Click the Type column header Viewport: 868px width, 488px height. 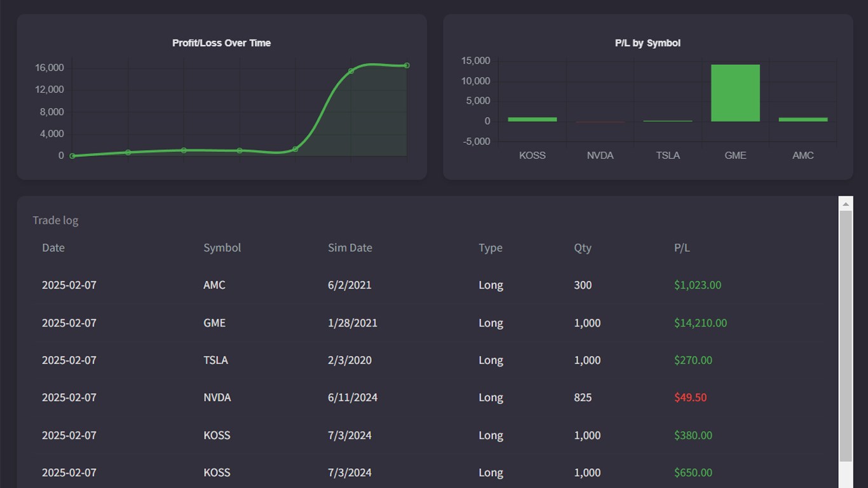(491, 248)
